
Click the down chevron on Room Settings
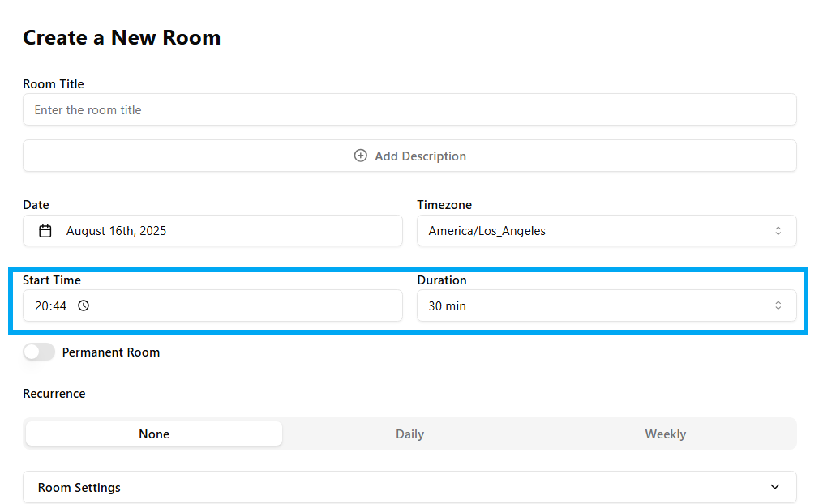[x=774, y=487]
